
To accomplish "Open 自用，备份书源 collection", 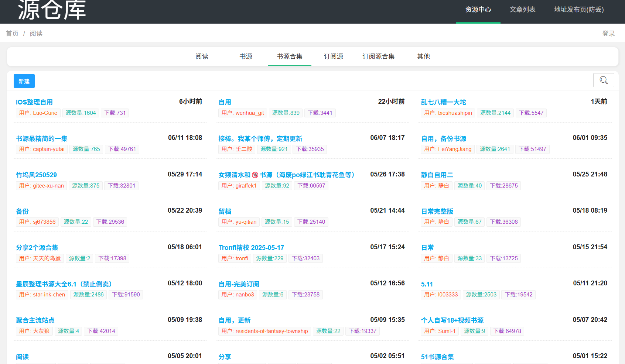I will (x=443, y=139).
